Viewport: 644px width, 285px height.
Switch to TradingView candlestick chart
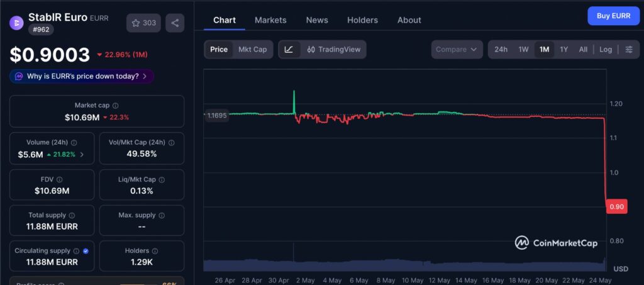pos(333,49)
